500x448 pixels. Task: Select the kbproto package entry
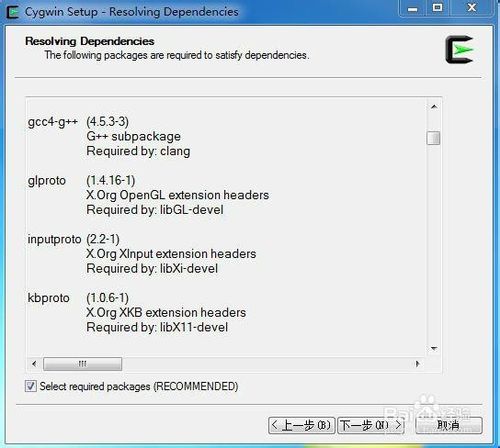pos(49,298)
